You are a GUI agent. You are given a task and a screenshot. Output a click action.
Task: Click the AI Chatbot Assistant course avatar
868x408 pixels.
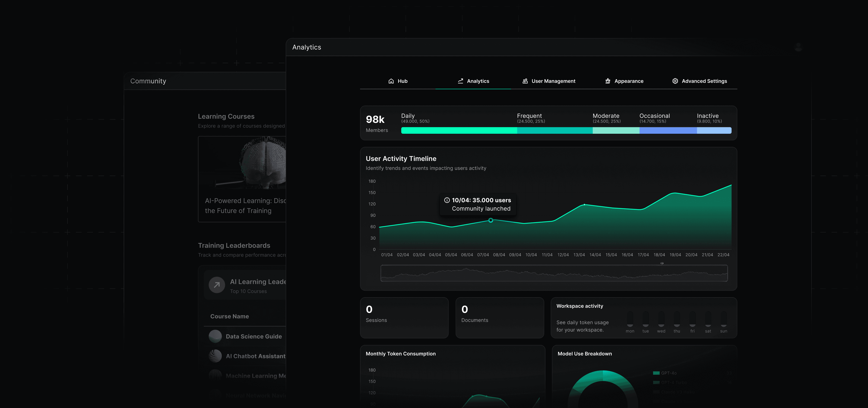coord(215,356)
